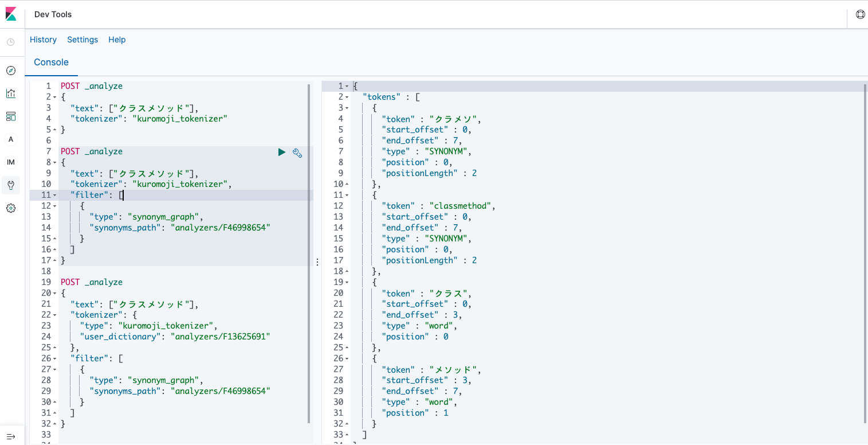Collapse the tokens array in response line 2
The width and height of the screenshot is (868, 445).
347,97
